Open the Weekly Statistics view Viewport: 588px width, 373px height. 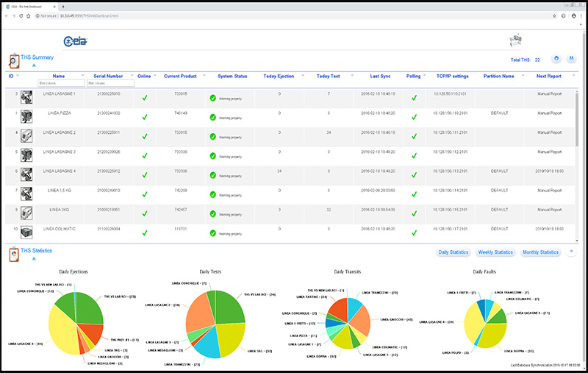(495, 252)
